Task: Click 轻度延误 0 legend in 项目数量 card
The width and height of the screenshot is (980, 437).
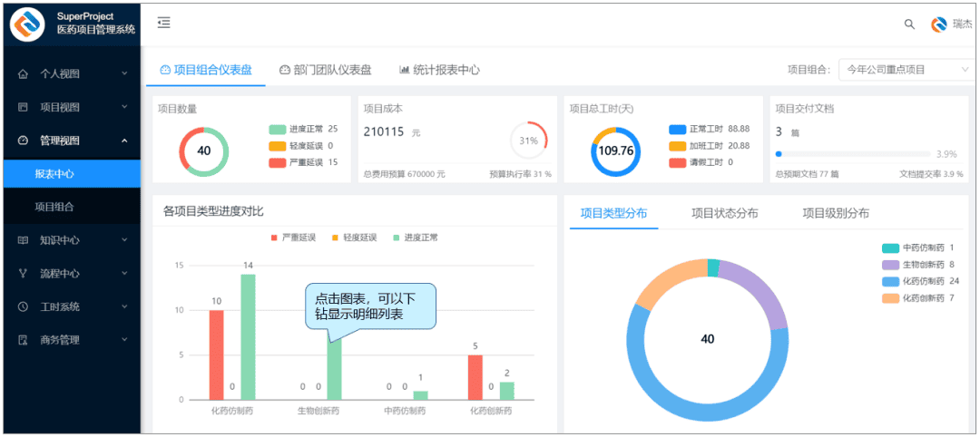Action: 300,146
